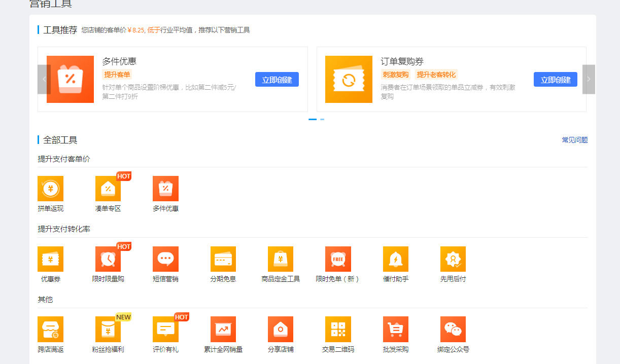Click the 多件优惠 recommended card image

(x=70, y=79)
